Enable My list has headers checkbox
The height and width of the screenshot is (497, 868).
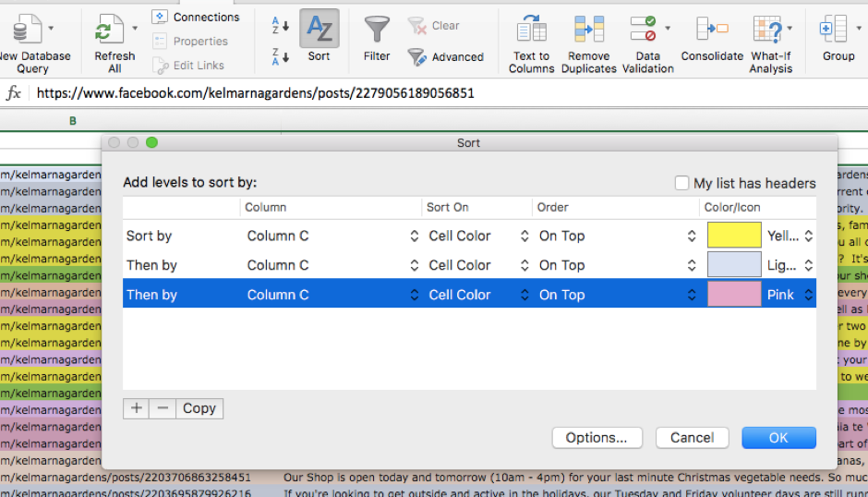(682, 183)
